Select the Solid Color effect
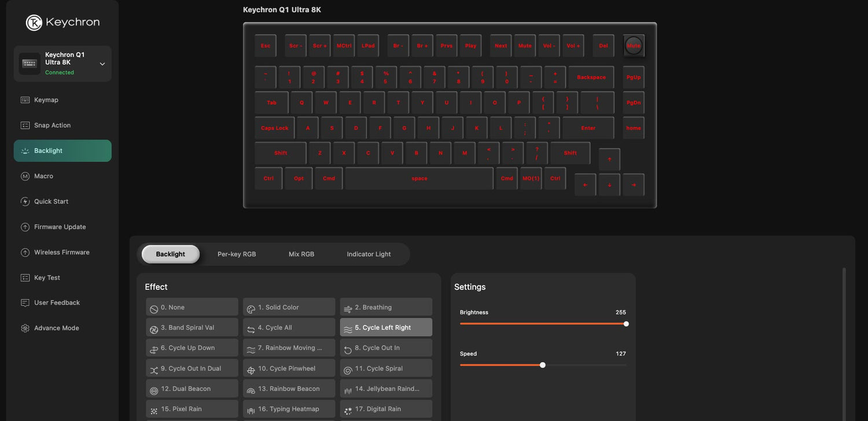The width and height of the screenshot is (868, 421). coord(289,307)
